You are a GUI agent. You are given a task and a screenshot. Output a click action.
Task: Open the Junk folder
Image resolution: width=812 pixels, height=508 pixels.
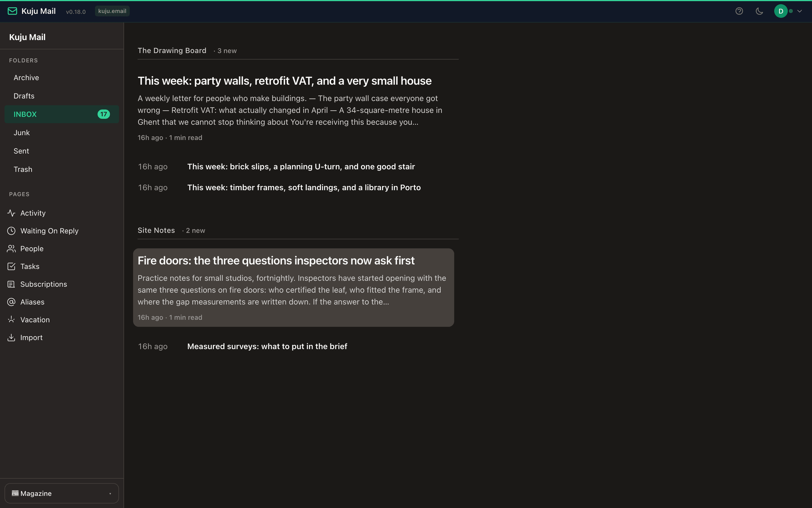(62, 133)
